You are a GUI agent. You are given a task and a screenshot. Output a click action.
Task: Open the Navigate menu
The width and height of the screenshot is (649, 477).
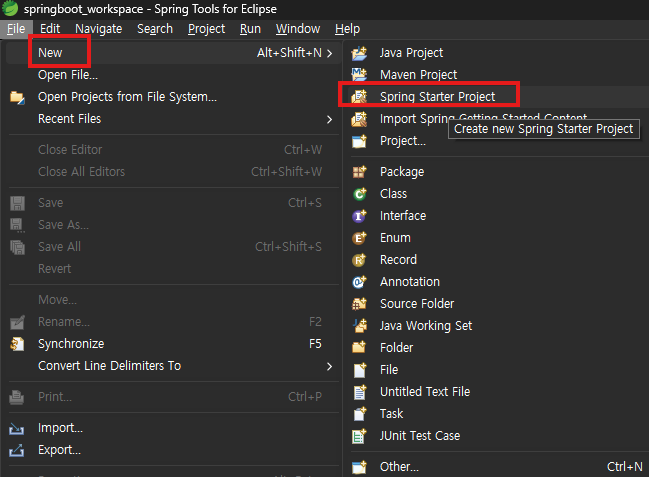tap(99, 29)
